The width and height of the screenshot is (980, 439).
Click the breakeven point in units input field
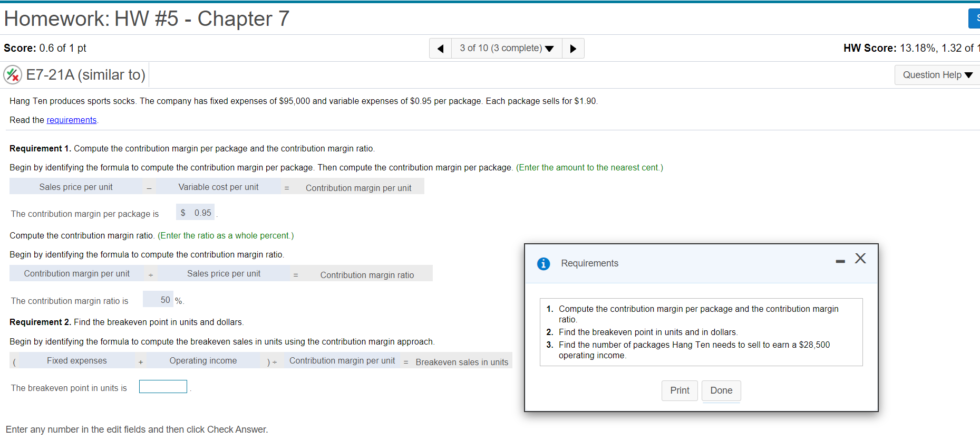point(163,387)
